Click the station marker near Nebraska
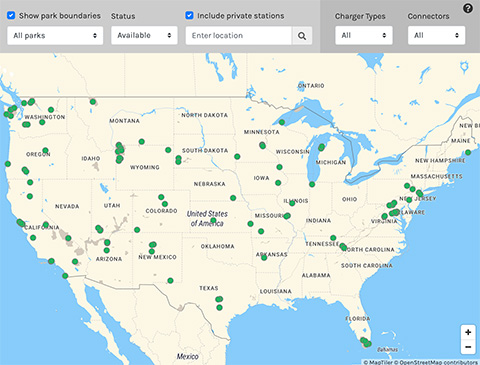 click(233, 198)
